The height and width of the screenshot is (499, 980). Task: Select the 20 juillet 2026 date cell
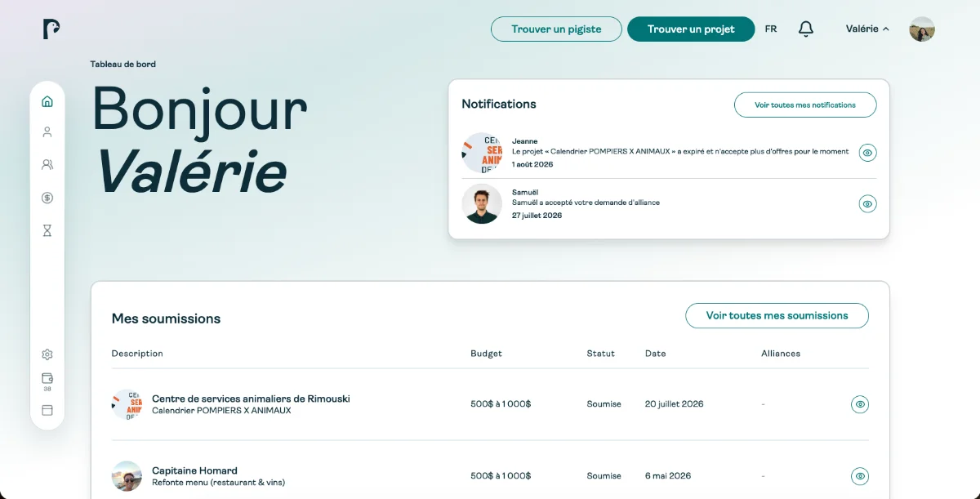coord(674,404)
